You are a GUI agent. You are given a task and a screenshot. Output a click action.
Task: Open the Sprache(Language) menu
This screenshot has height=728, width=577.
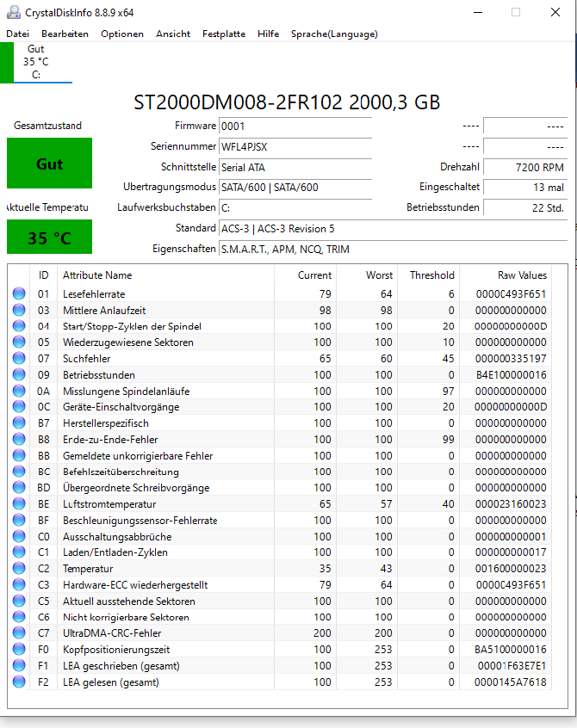pyautogui.click(x=334, y=34)
